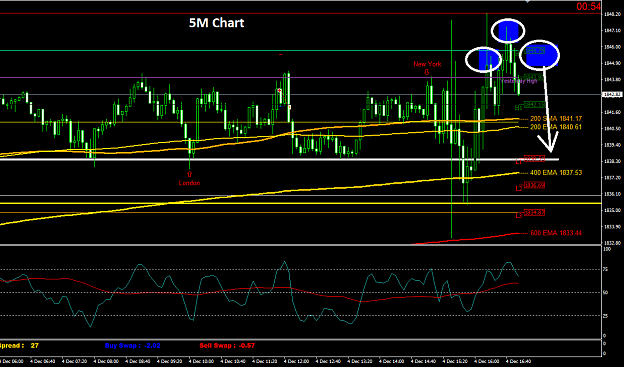Click 1837.20 on the price axis
The height and width of the screenshot is (368, 625).
(613, 177)
